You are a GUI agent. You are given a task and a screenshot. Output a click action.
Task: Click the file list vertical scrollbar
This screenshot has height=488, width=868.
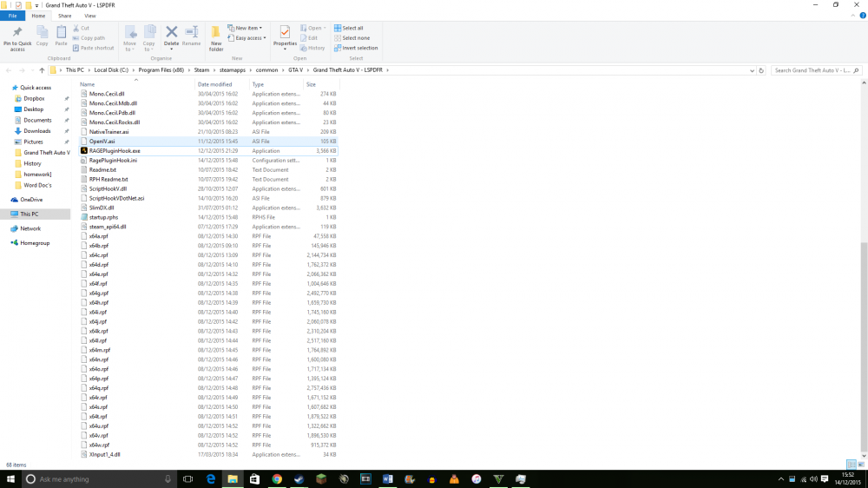pyautogui.click(x=865, y=347)
